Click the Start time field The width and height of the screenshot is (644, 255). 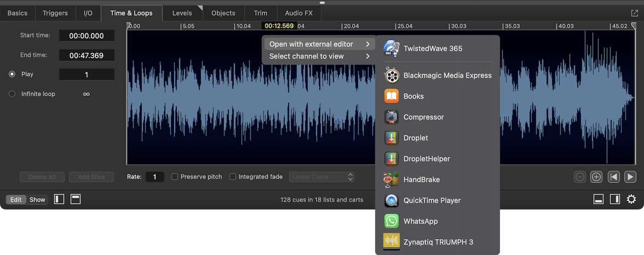87,36
